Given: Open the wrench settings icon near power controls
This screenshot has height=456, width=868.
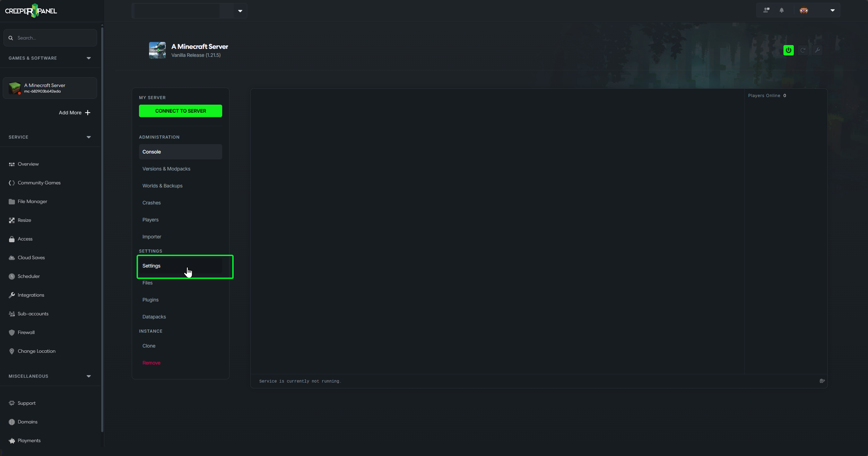Looking at the screenshot, I should click(x=817, y=50).
